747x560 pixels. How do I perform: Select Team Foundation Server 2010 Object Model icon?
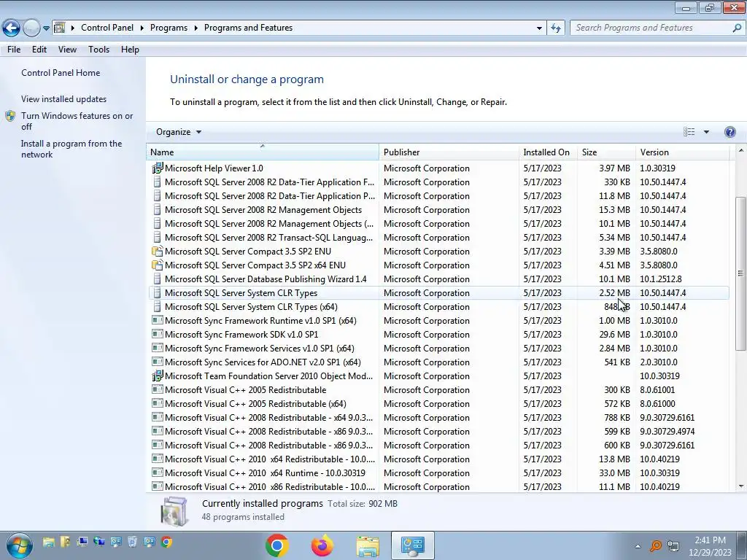pyautogui.click(x=158, y=376)
